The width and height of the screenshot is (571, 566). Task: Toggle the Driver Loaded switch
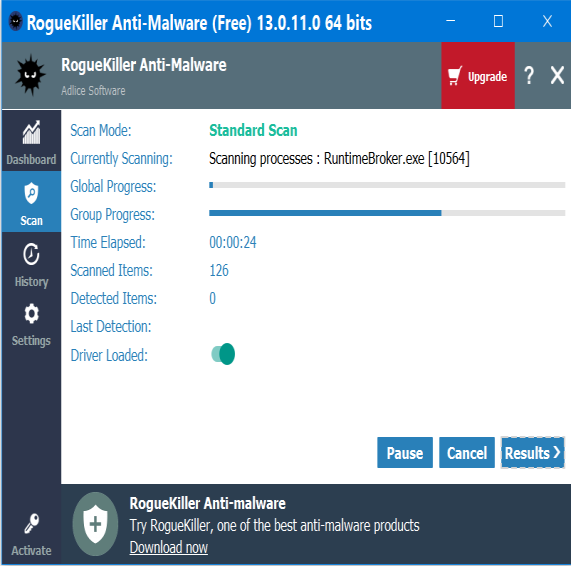pyautogui.click(x=223, y=354)
